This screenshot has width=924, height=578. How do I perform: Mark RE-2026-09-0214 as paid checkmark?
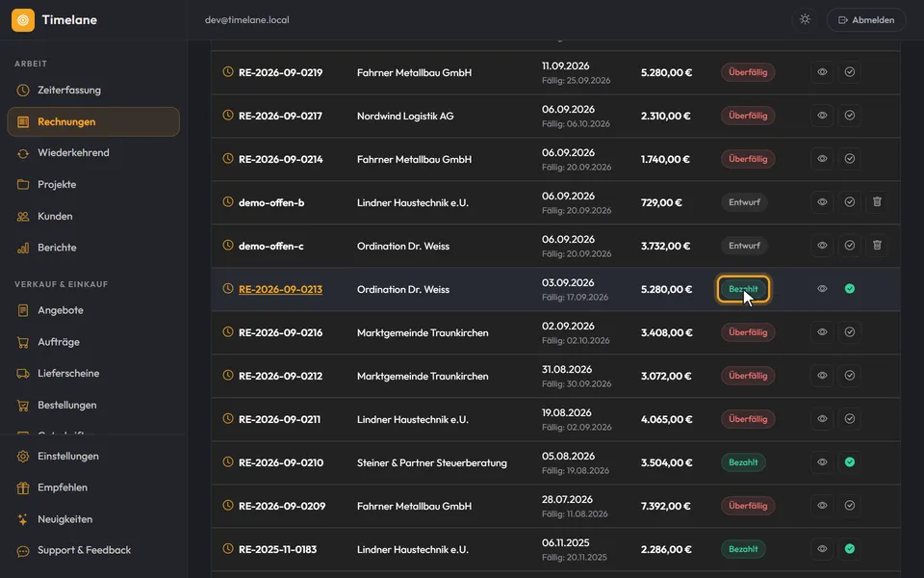click(x=850, y=159)
